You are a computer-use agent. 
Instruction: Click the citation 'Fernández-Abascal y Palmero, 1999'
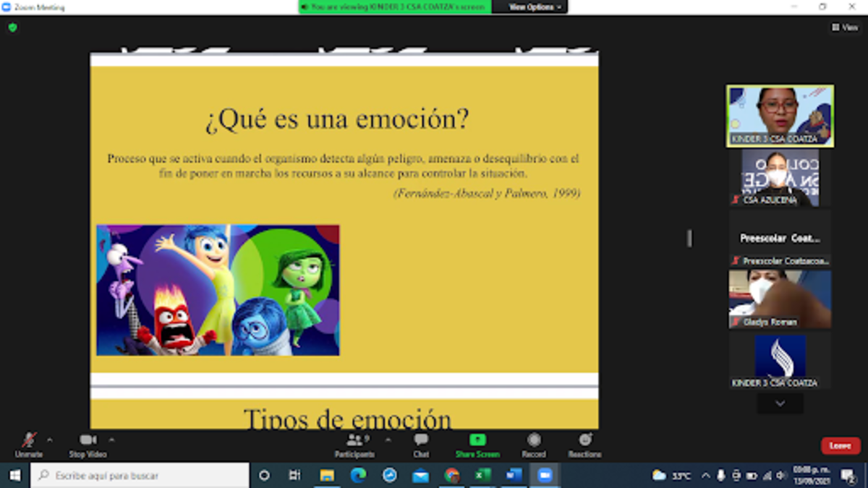click(487, 194)
